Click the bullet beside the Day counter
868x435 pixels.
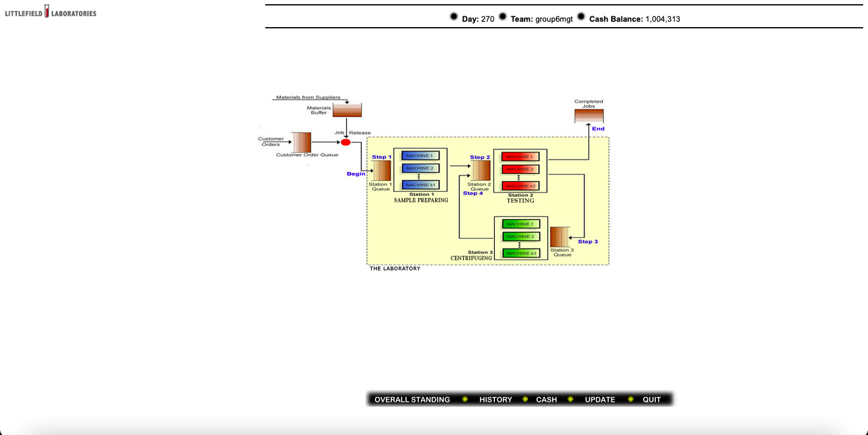[453, 16]
